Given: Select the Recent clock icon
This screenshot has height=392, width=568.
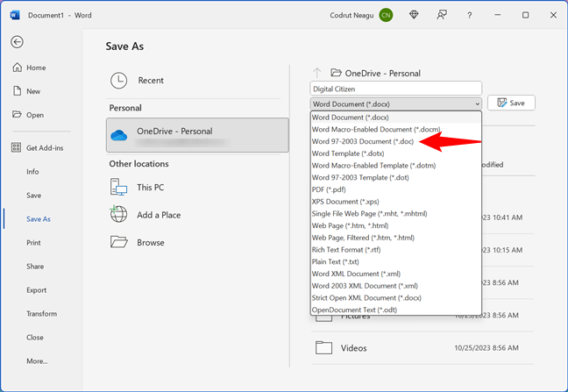Looking at the screenshot, I should coord(119,81).
